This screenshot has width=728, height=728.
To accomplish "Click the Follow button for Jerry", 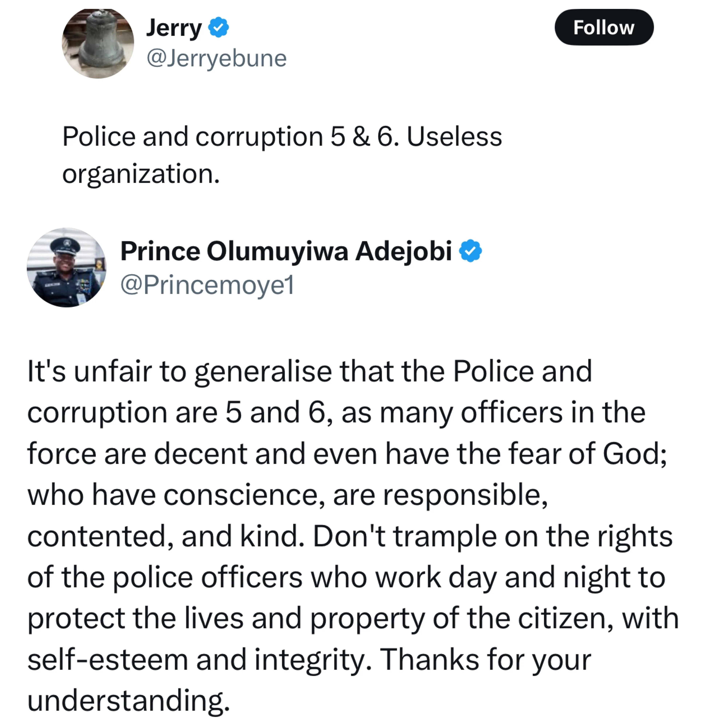I will (604, 27).
